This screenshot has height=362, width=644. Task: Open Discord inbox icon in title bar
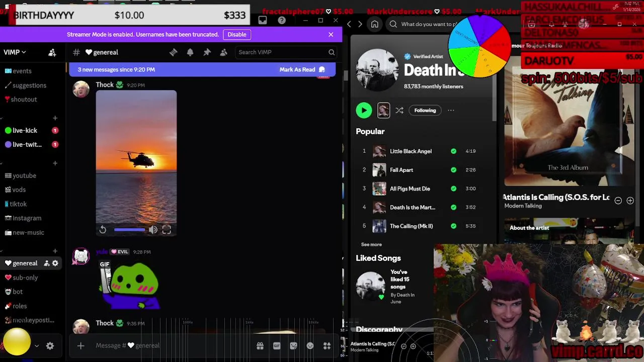pyautogui.click(x=263, y=20)
